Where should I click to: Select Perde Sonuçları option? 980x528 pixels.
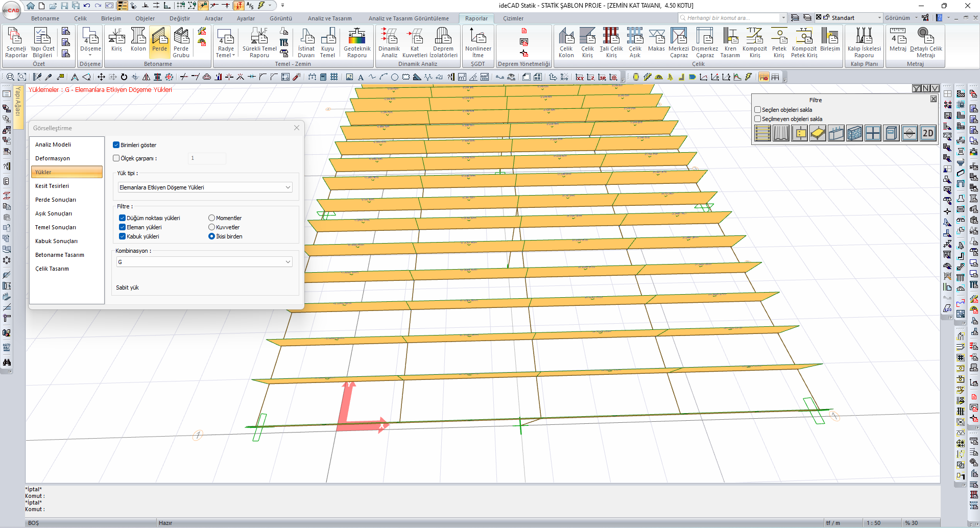click(67, 200)
